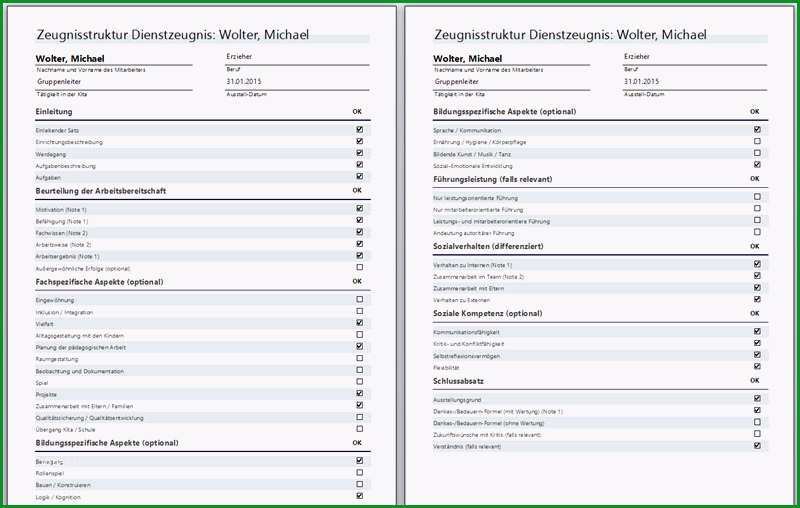Enable the Übergang Kita / Schule checkbox
800x508 pixels.
[360, 429]
